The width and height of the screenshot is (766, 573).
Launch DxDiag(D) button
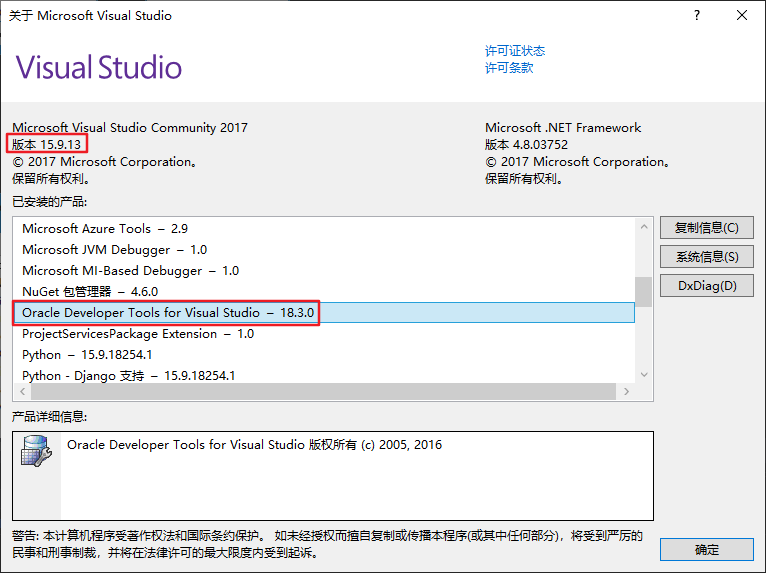tap(706, 286)
